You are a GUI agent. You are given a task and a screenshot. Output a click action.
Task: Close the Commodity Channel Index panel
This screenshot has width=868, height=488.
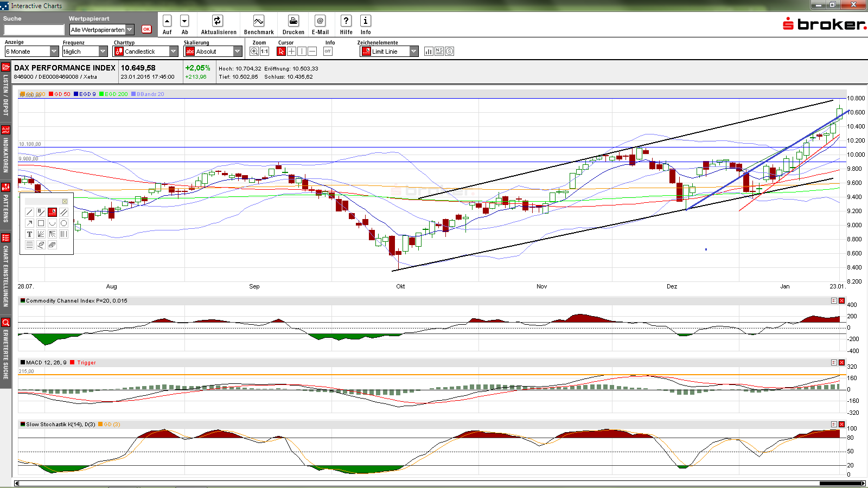click(x=842, y=300)
